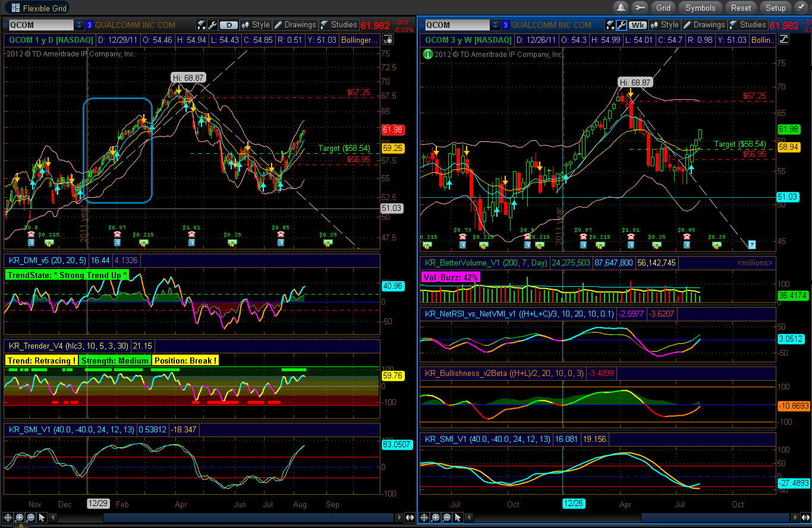Zoom out using minus icon below right chart

[447, 517]
